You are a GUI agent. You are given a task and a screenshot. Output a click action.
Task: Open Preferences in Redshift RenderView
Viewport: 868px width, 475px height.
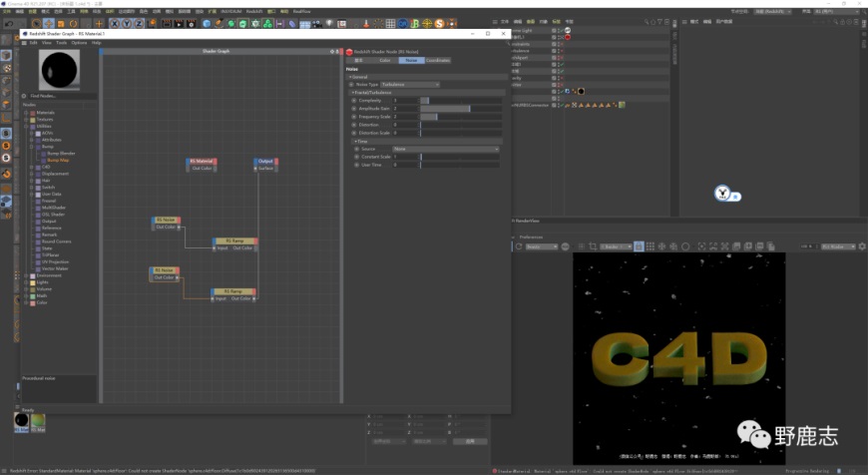pyautogui.click(x=531, y=237)
